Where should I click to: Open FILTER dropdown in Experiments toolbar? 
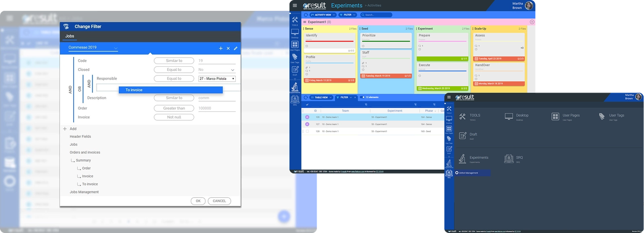tap(347, 15)
